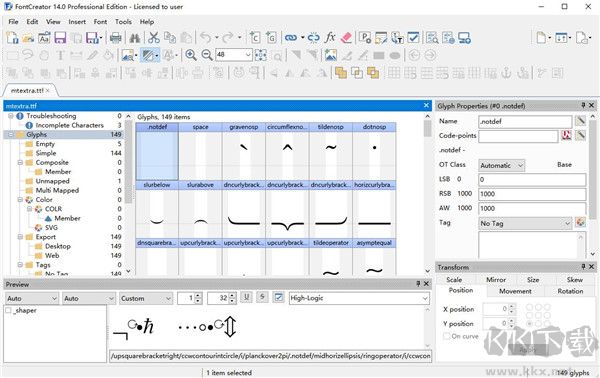This screenshot has width=600, height=378.
Task: Check the _shaper checkbox in Preview
Action: 8,310
